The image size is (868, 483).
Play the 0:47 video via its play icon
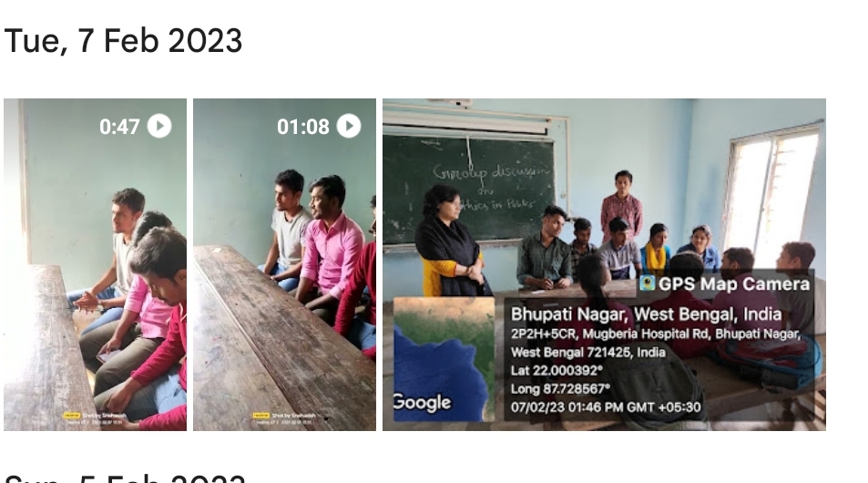[159, 127]
